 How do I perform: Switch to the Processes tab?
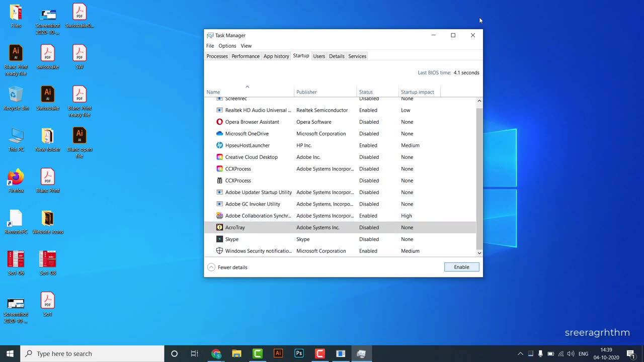[217, 56]
